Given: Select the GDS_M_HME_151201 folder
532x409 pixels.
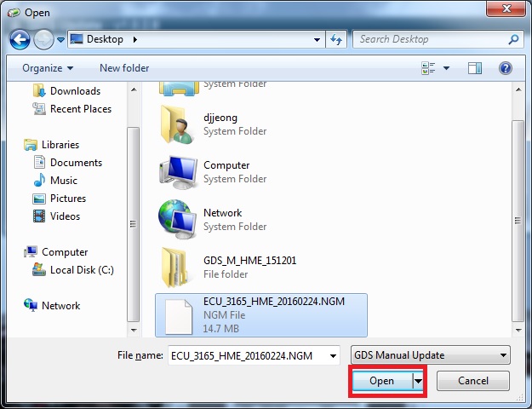Looking at the screenshot, I should point(229,268).
